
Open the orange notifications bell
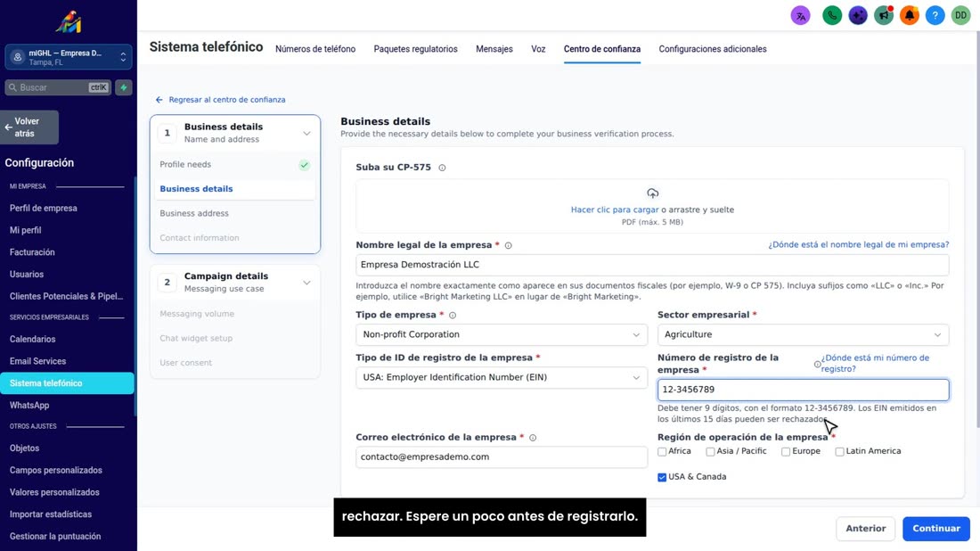(910, 16)
